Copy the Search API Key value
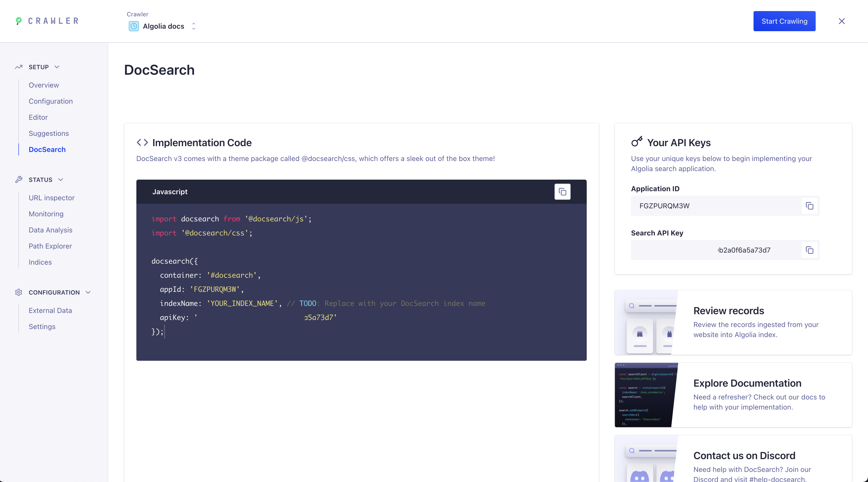 [x=810, y=250]
